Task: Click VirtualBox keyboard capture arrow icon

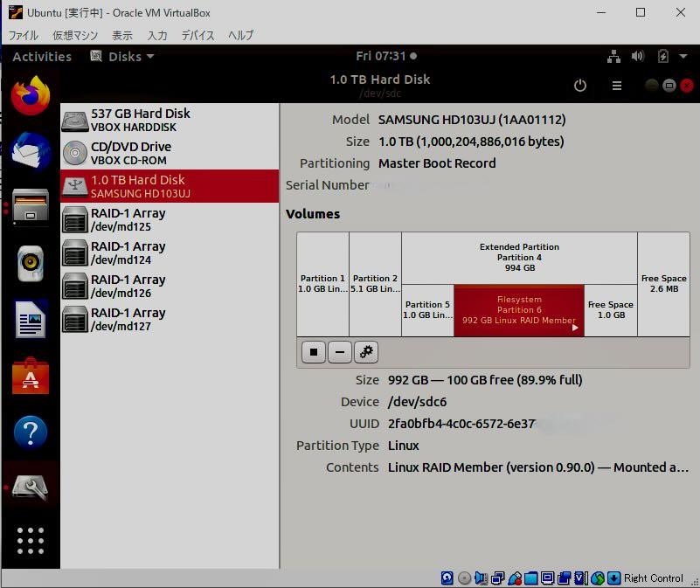Action: click(x=613, y=578)
